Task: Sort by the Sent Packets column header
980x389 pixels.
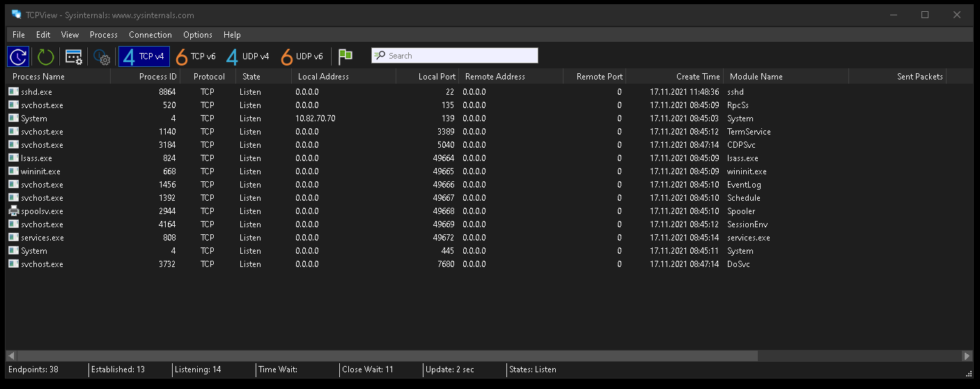Action: click(897, 77)
